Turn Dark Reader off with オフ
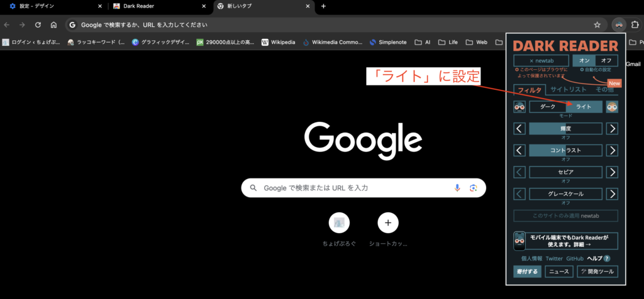This screenshot has width=644, height=299. [x=606, y=61]
